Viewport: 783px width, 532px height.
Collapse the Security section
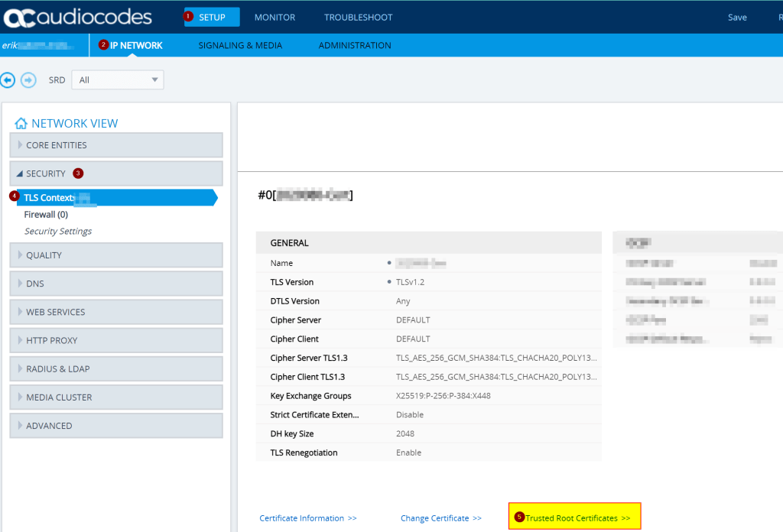116,174
